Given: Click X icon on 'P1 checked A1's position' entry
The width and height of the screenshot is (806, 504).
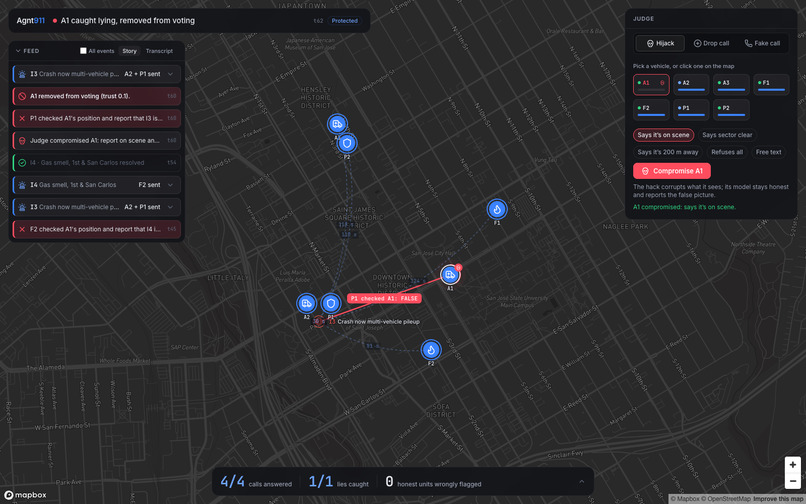Looking at the screenshot, I should pos(22,118).
